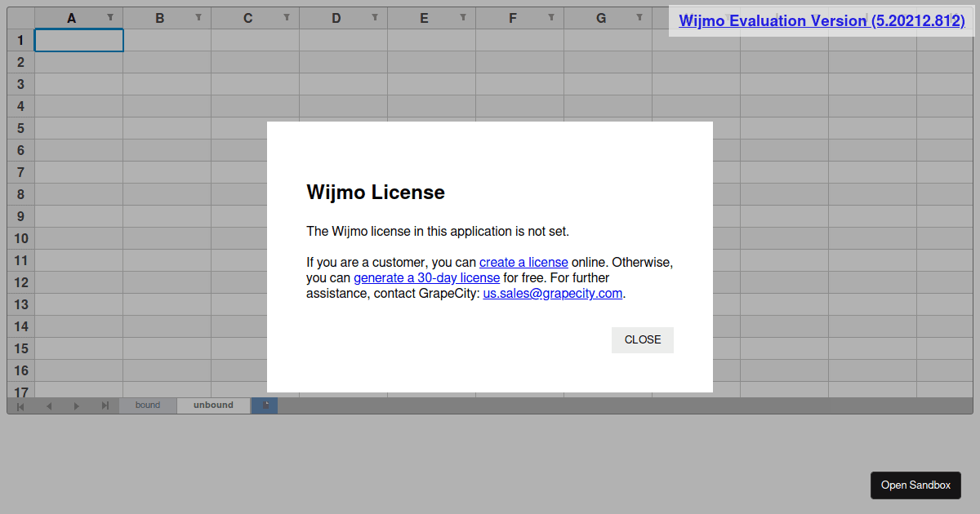Open the generate a 30-day license link
Viewport: 980px width, 514px height.
coord(426,277)
